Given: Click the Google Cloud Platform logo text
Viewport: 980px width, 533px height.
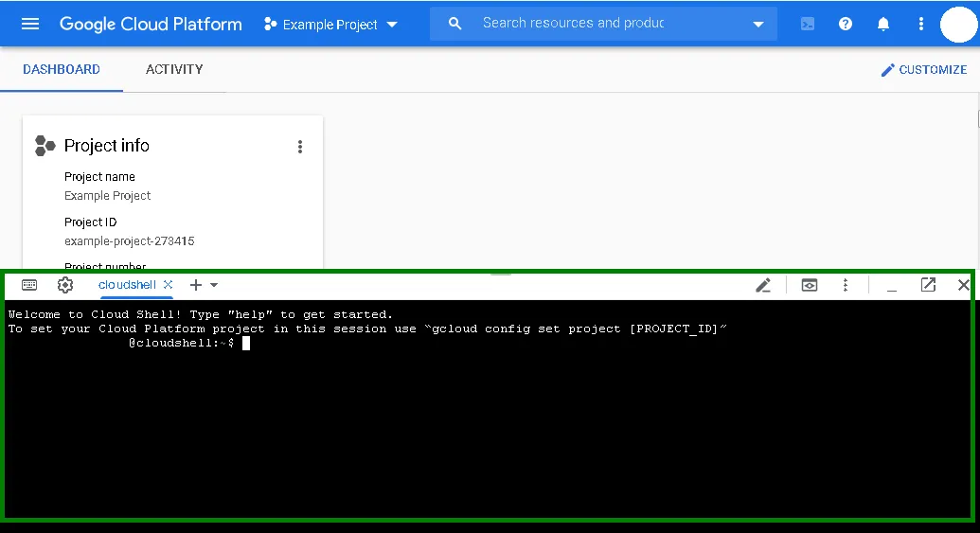Looking at the screenshot, I should (x=151, y=24).
